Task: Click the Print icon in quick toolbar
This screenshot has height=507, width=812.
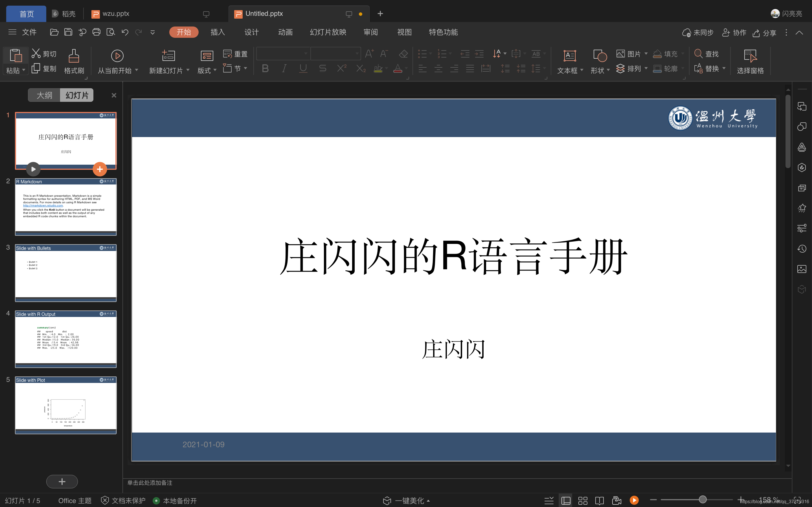Action: [96, 32]
